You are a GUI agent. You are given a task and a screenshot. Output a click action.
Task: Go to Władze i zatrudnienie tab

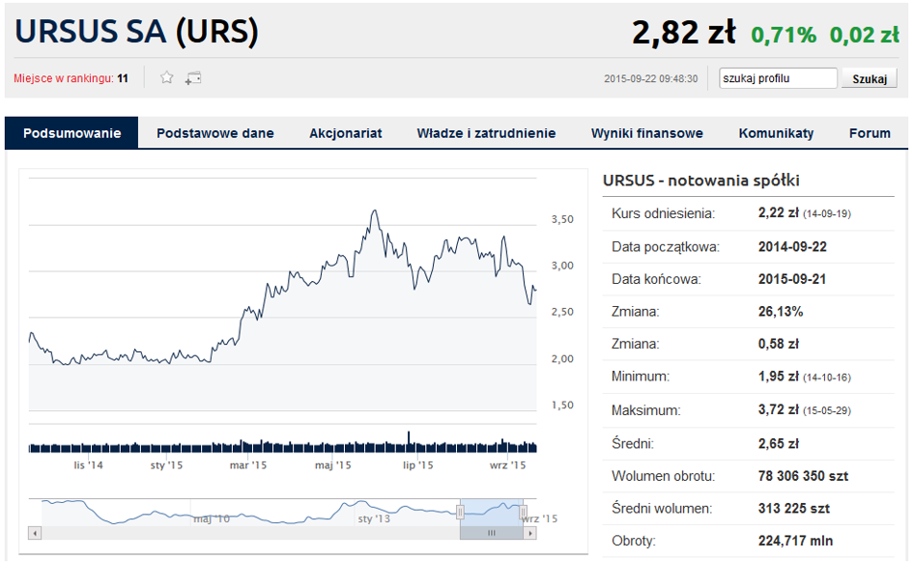coord(486,133)
